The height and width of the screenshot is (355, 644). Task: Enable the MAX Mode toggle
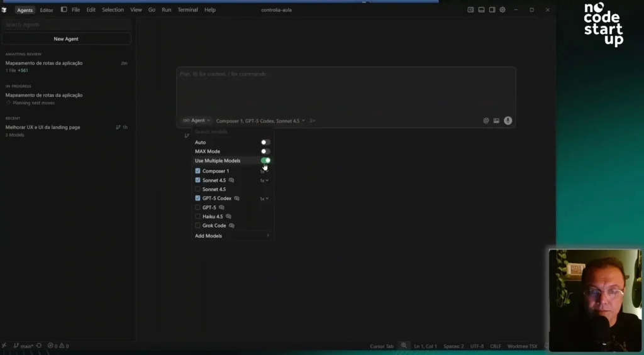click(x=265, y=151)
